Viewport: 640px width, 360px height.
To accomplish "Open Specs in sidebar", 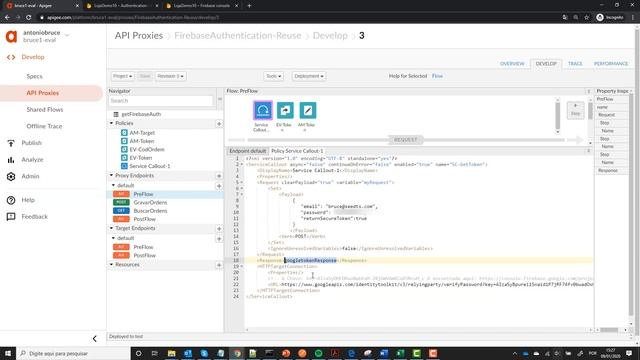I will pyautogui.click(x=34, y=76).
